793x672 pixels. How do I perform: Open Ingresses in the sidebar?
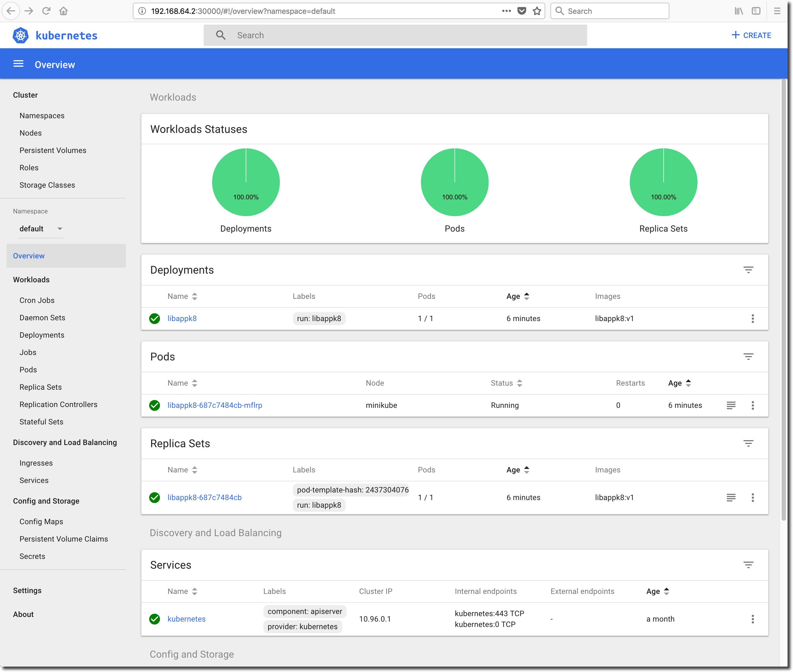tap(36, 463)
